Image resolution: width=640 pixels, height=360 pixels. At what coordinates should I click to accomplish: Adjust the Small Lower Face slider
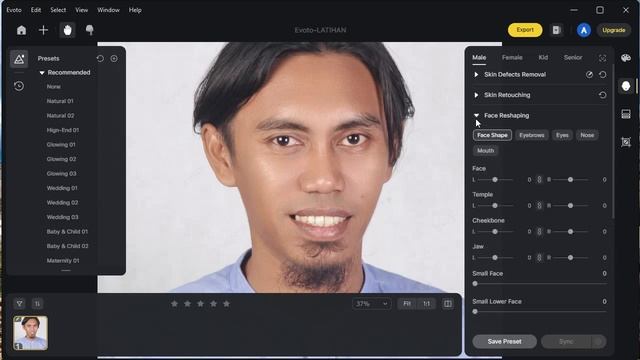[540, 312]
